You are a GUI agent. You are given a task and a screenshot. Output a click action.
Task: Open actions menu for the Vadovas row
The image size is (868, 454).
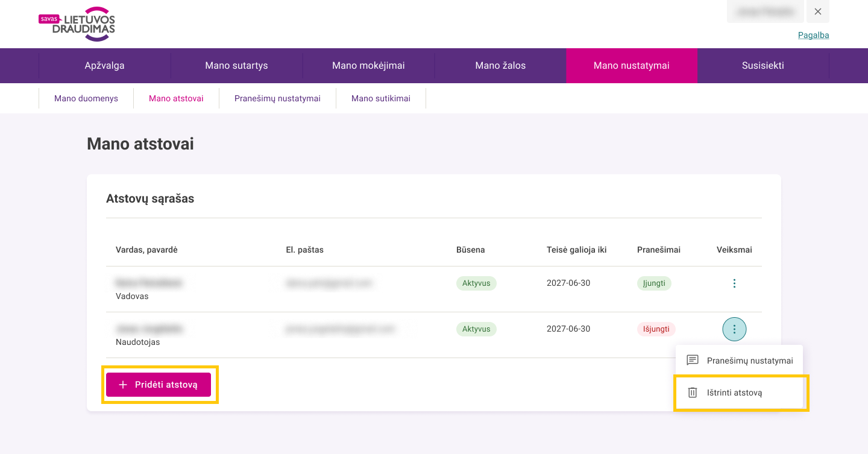pos(734,283)
